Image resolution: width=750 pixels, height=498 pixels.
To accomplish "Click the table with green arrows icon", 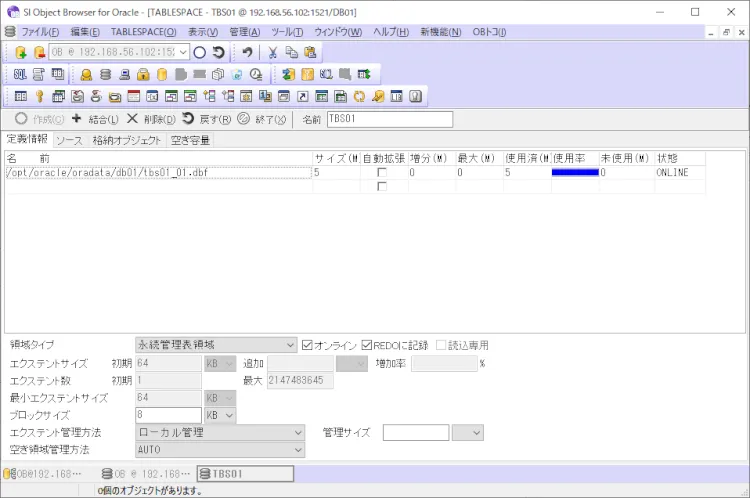I will (364, 74).
